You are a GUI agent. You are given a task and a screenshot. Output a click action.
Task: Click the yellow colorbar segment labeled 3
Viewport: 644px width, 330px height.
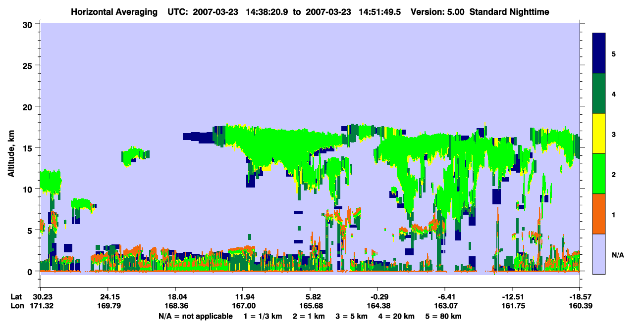(x=599, y=134)
